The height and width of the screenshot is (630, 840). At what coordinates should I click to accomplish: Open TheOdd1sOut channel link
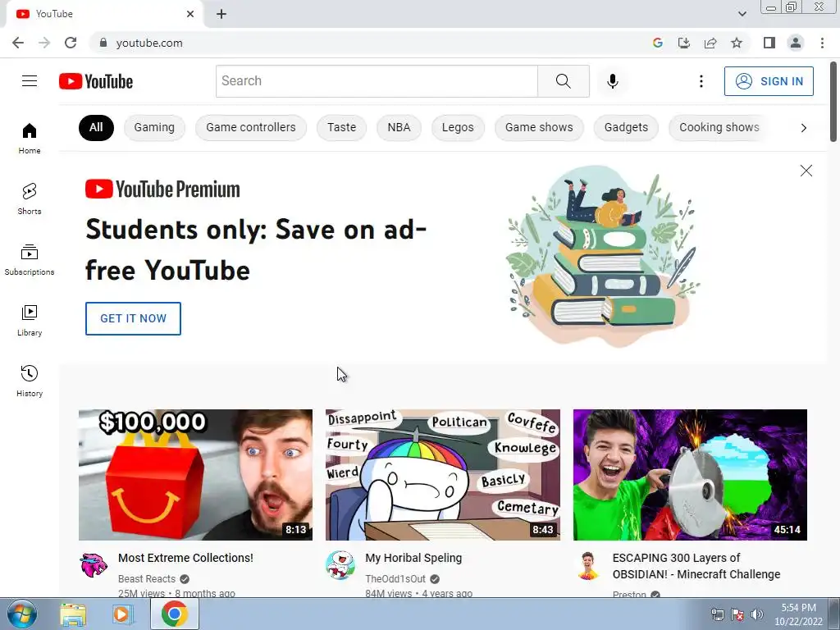point(395,578)
